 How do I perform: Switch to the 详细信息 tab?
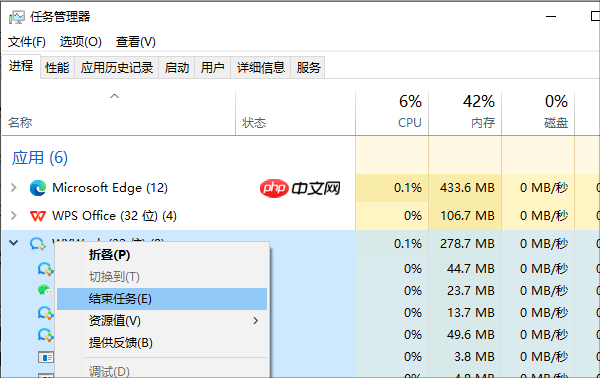261,68
